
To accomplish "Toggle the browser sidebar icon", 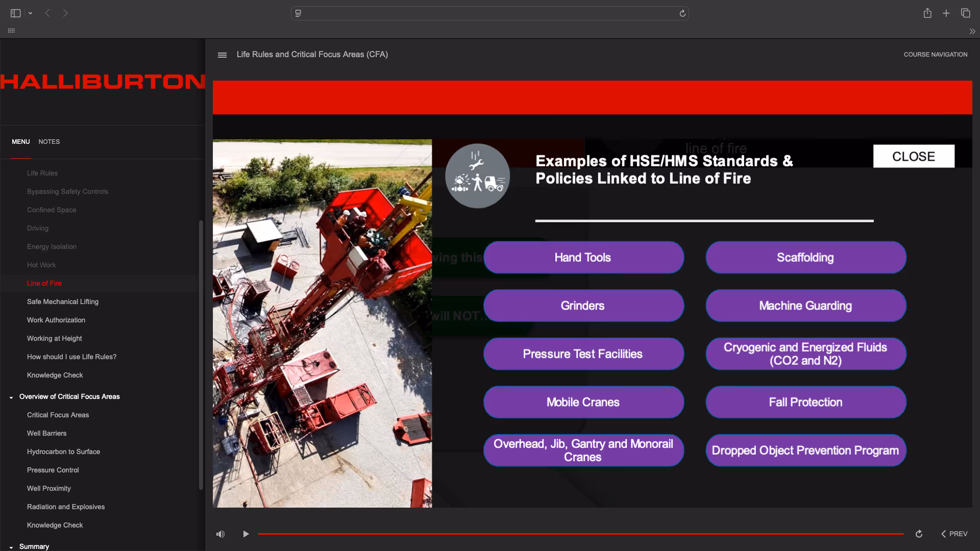I will (15, 13).
